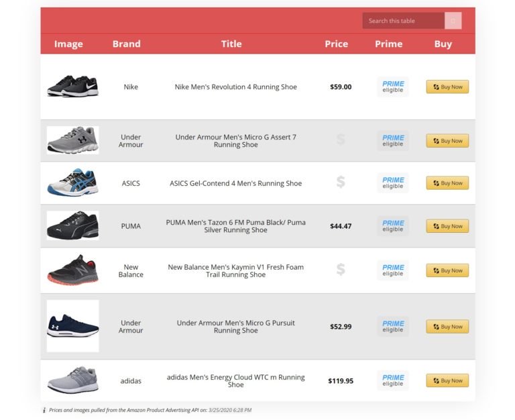515x420 pixels.
Task: Open 'PUMA Men's Tazon 6 FM' title
Action: click(x=236, y=226)
